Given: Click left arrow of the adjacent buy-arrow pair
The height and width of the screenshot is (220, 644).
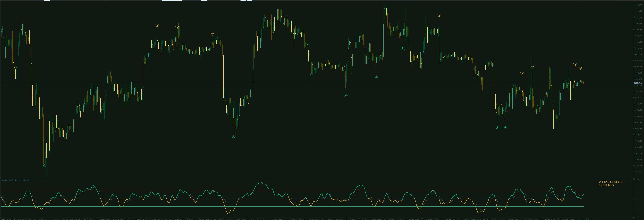Looking at the screenshot, I should 498,128.
